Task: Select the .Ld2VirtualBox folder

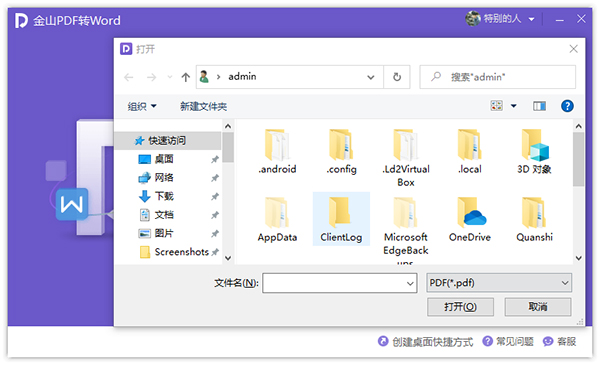Action: click(406, 158)
